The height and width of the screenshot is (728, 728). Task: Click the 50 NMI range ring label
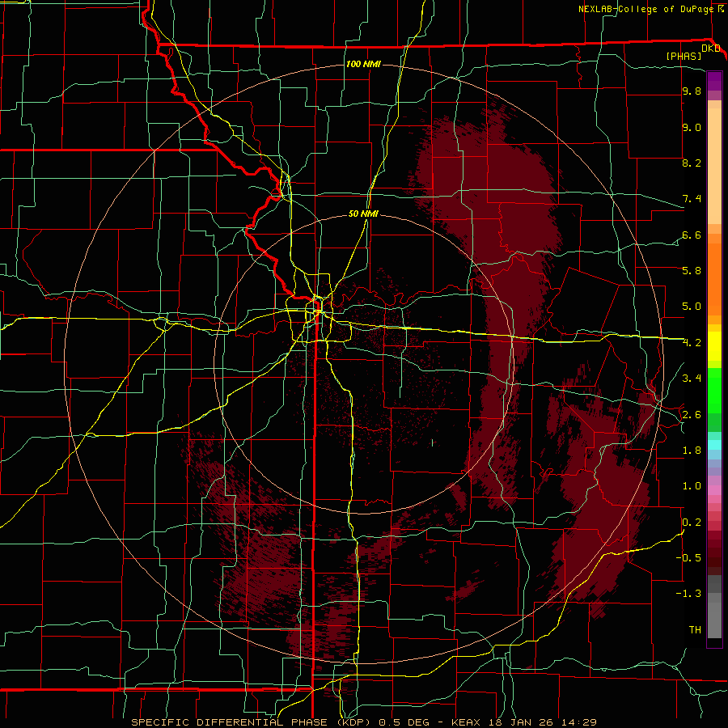click(x=363, y=214)
